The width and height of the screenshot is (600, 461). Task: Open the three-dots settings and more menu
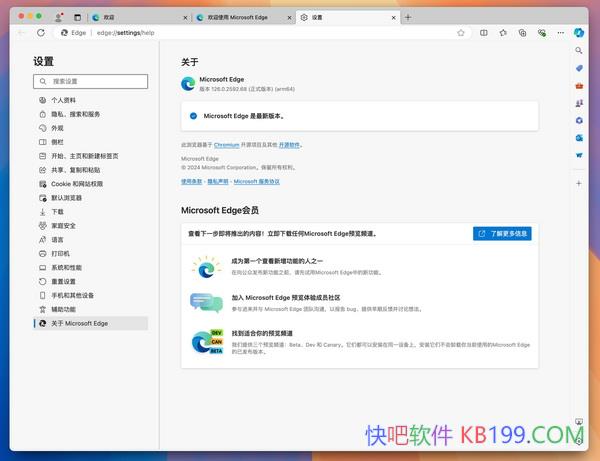point(560,32)
